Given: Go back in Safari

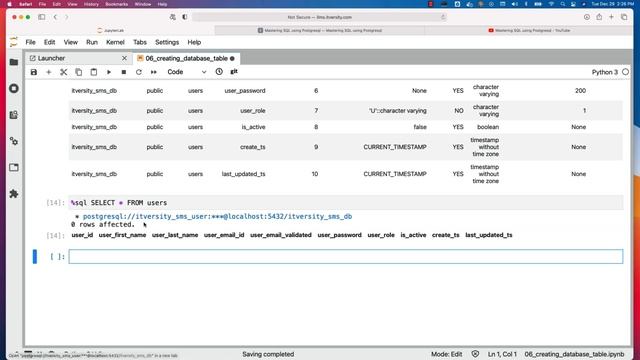Looking at the screenshot, I should click(x=55, y=17).
